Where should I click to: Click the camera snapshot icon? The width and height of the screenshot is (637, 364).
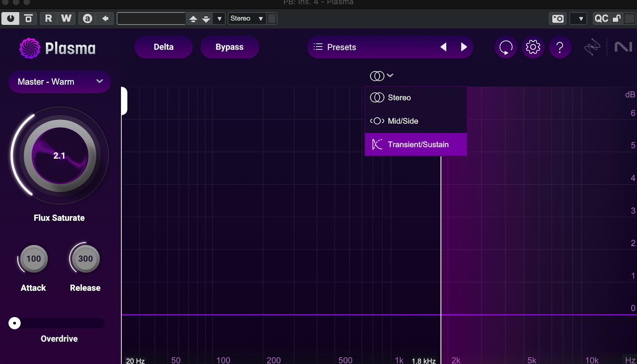click(x=558, y=19)
